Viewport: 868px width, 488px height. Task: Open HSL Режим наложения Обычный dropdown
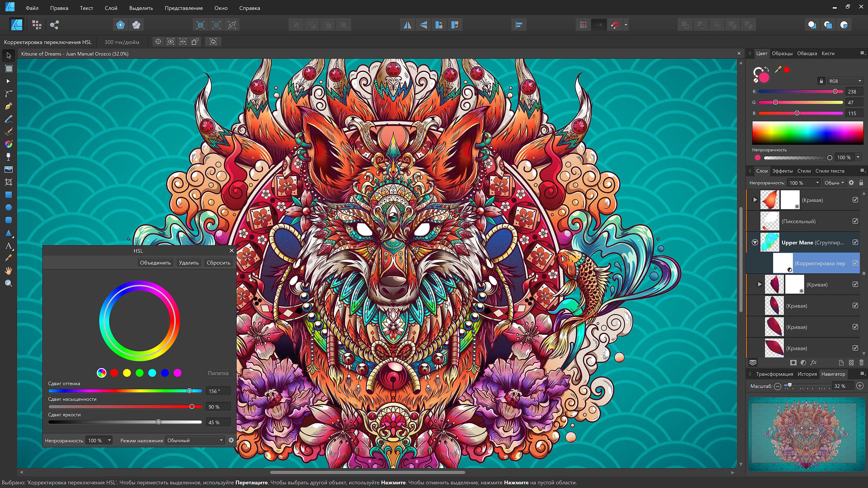(x=195, y=441)
